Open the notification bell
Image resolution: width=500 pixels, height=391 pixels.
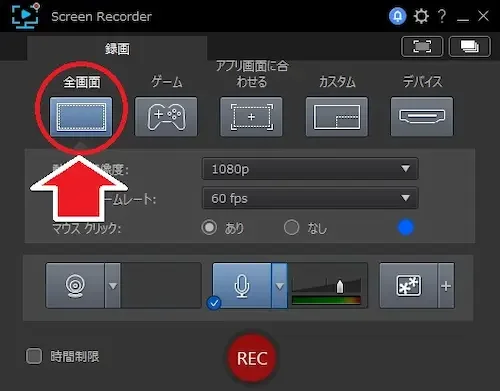click(x=397, y=16)
